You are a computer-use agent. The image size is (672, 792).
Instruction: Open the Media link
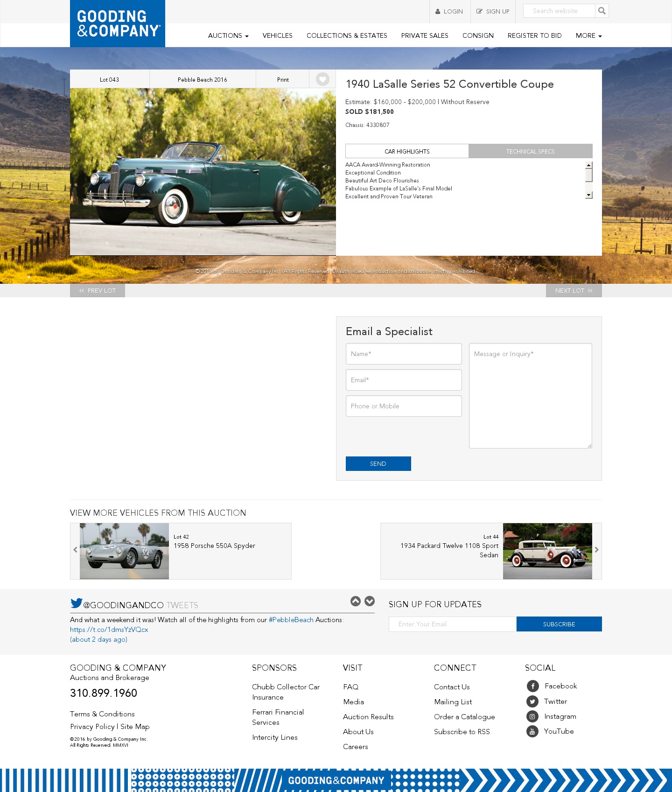pos(353,702)
